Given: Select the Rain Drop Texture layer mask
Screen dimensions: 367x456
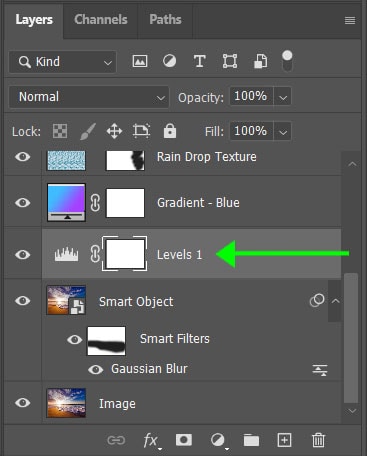Looking at the screenshot, I should (x=125, y=160).
